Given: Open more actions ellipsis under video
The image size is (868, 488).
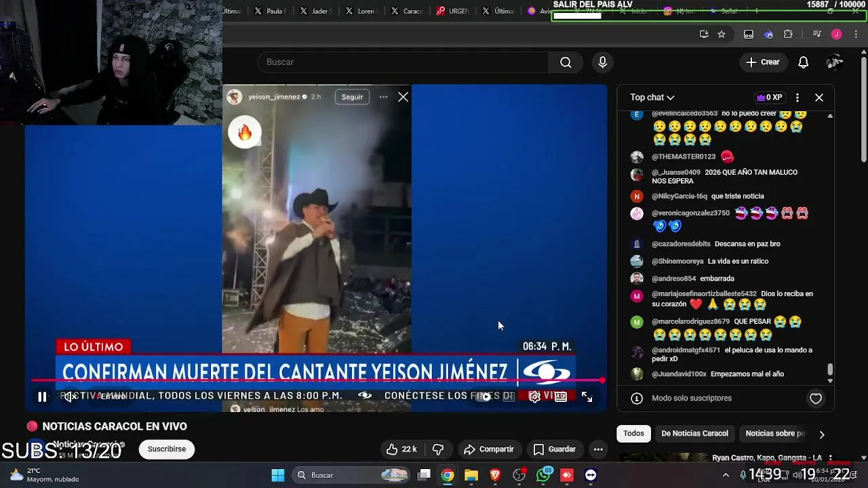Looking at the screenshot, I should (598, 449).
